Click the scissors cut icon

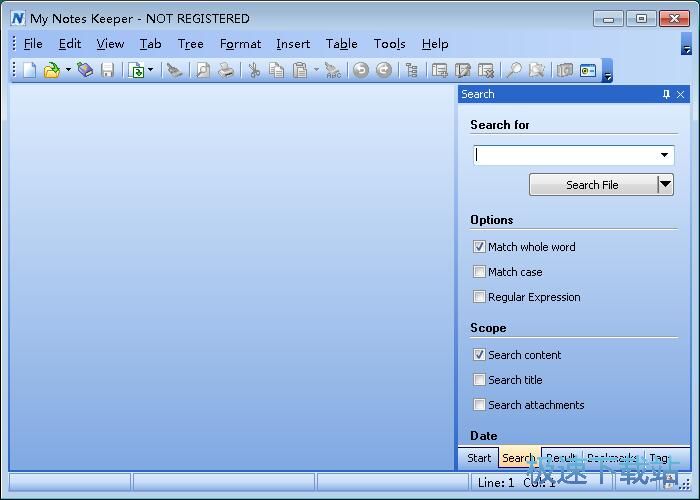pos(254,70)
